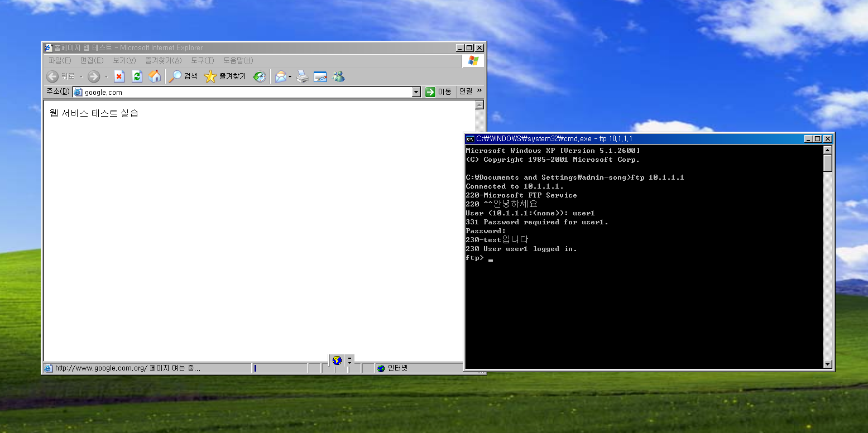Open the 편집(E) menu
Viewport: 868px width, 433px height.
(x=92, y=60)
